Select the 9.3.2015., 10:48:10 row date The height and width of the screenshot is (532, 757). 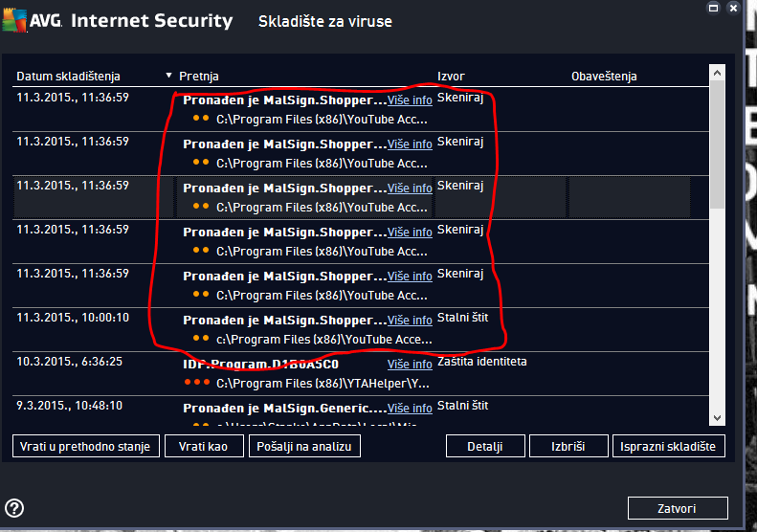pos(70,406)
